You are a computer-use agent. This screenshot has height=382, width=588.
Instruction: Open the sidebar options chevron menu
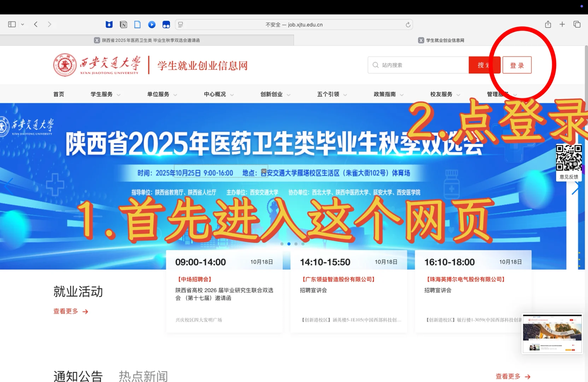pos(23,24)
